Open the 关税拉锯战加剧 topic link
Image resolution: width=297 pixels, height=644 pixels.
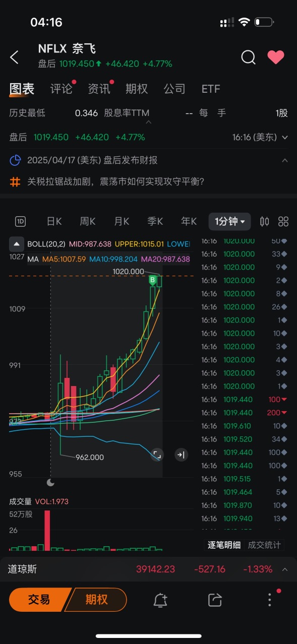(115, 181)
